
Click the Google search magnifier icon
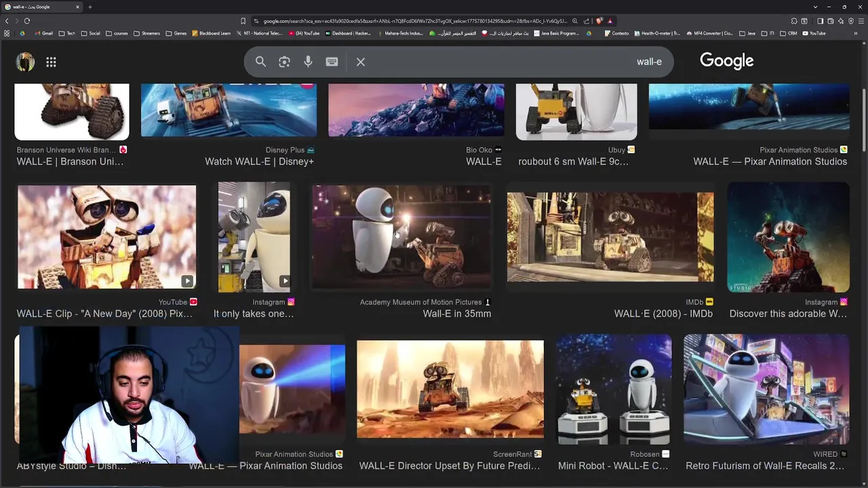[x=260, y=62]
